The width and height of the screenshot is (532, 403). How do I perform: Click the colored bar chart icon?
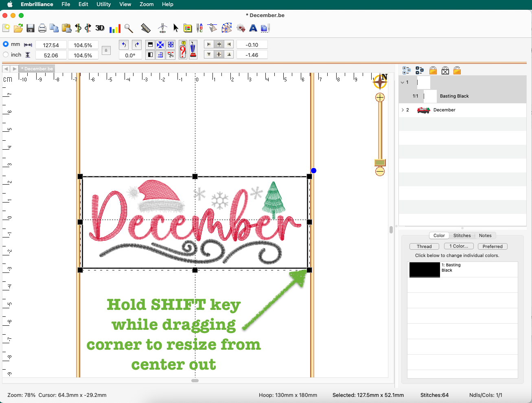(x=115, y=28)
